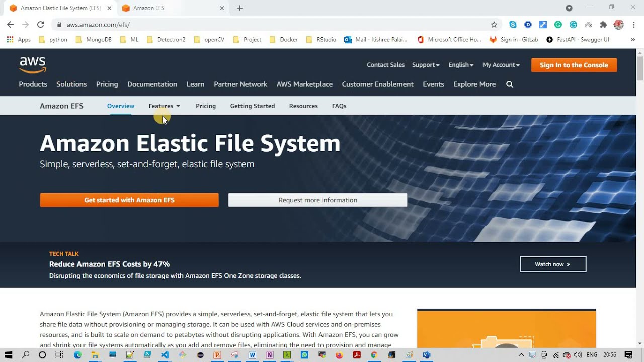
Task: Click the Contact Sales link
Action: [x=385, y=65]
